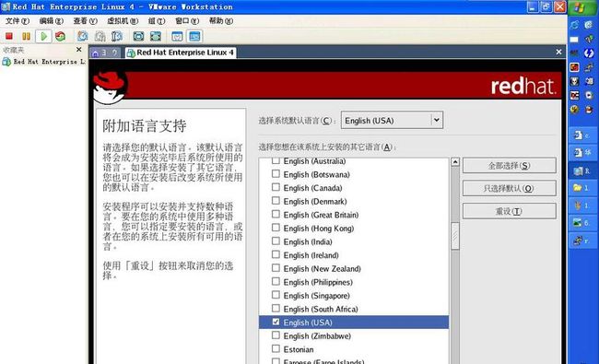Click the Take Snapshot toolbar icon
The width and height of the screenshot is (599, 364).
[x=83, y=36]
